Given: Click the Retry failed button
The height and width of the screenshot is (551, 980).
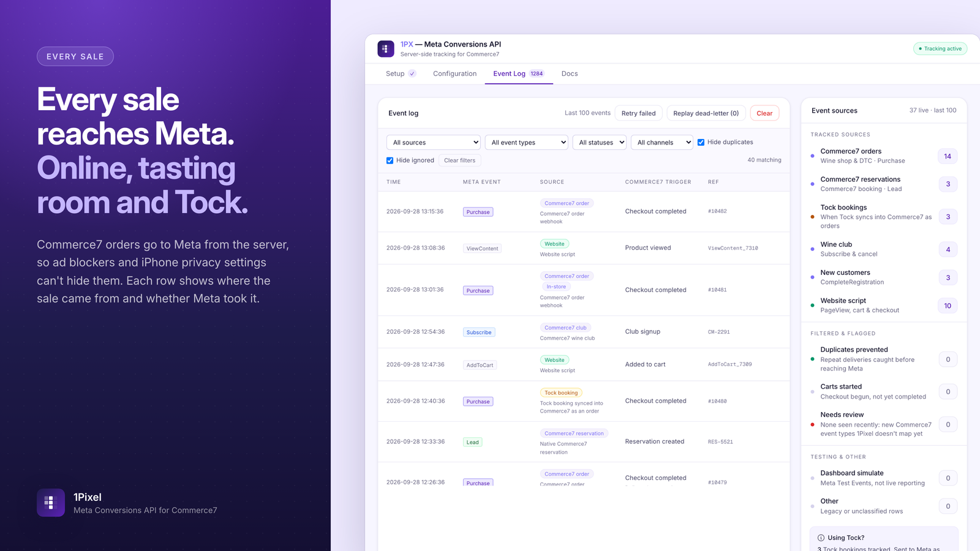Looking at the screenshot, I should click(638, 113).
